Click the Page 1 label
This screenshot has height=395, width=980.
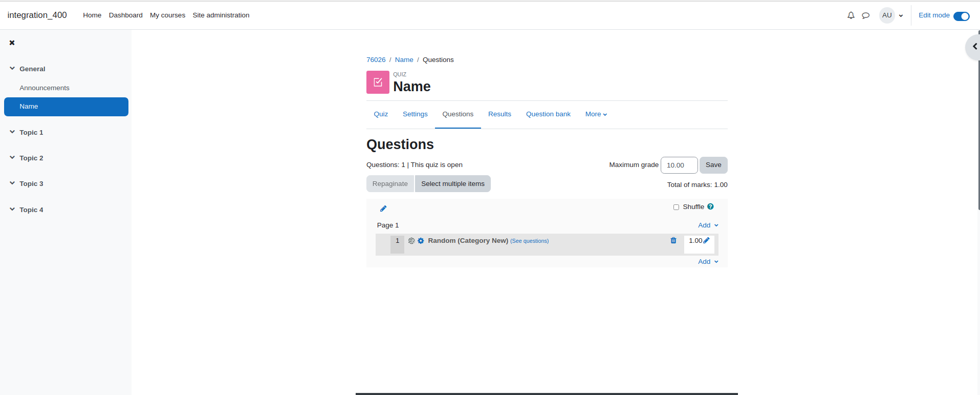click(x=388, y=225)
